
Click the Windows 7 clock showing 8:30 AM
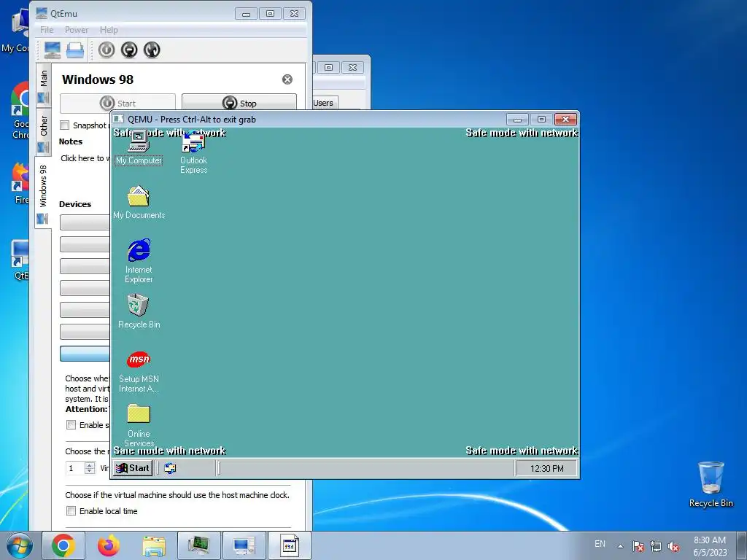pos(709,546)
